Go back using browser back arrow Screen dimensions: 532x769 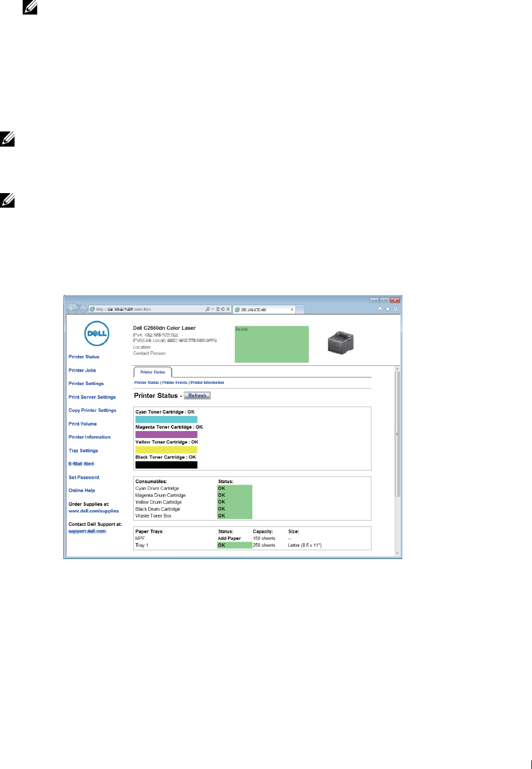coord(72,309)
